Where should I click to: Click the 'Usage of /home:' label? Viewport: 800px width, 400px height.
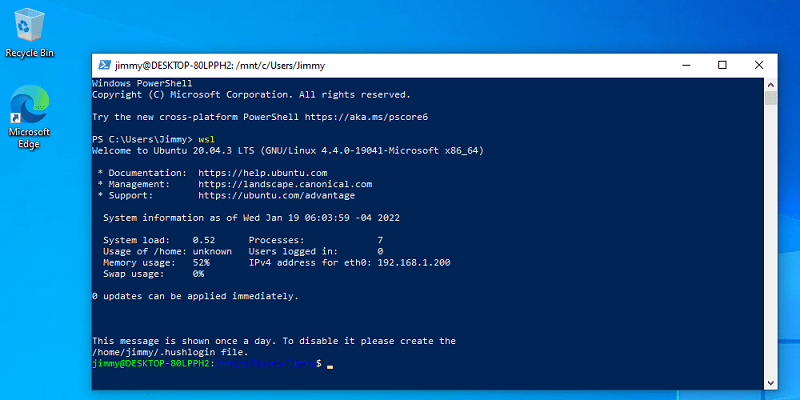145,252
